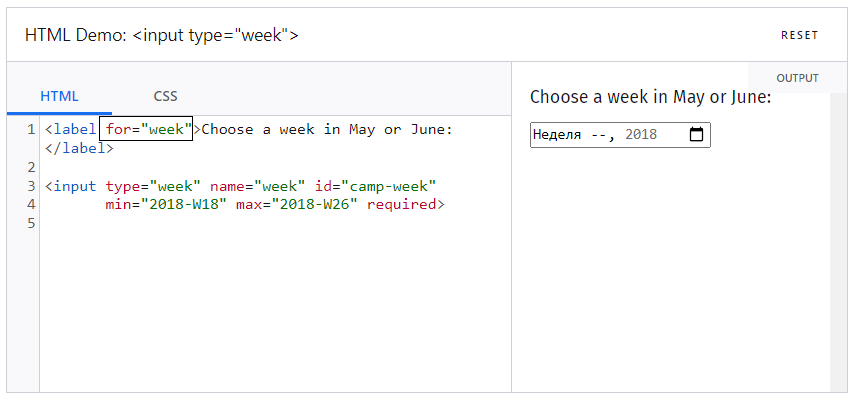Click line number 3 in gutter

tap(31, 186)
